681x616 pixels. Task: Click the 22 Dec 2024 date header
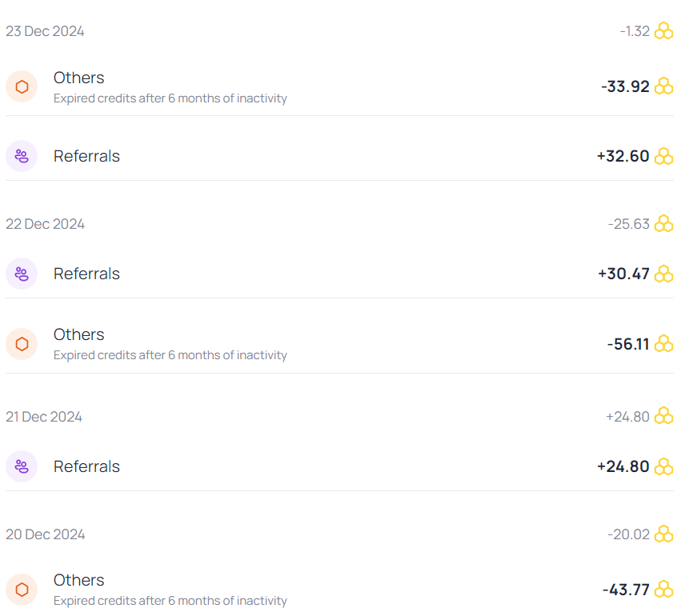[x=45, y=224]
